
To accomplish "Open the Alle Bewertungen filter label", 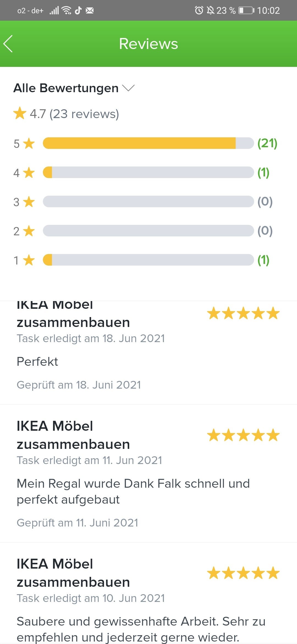I will (x=66, y=88).
